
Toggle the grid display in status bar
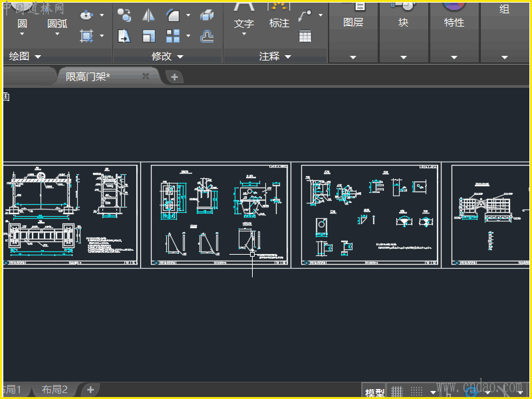[397, 392]
